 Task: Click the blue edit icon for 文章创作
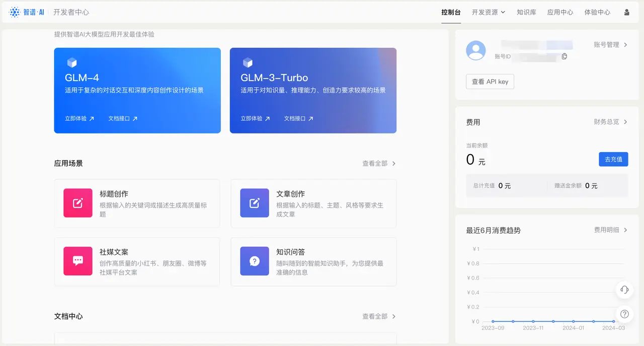[x=254, y=203]
